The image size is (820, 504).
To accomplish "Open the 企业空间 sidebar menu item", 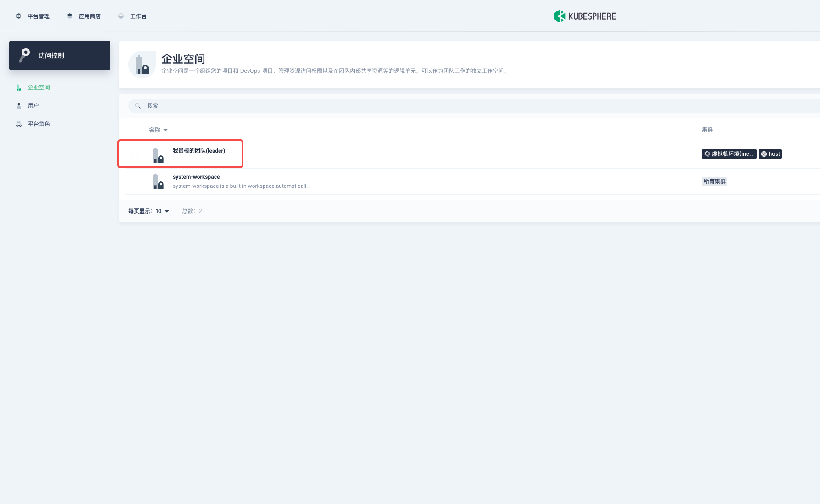I will point(39,87).
